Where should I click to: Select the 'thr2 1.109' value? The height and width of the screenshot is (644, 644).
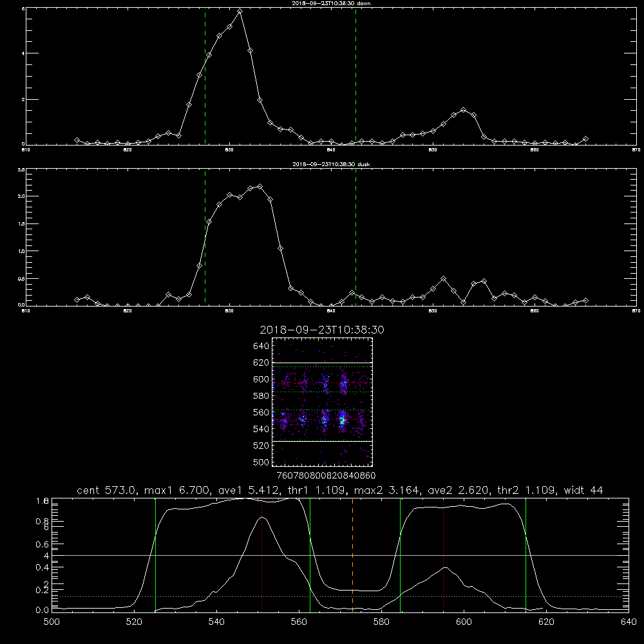point(527,490)
